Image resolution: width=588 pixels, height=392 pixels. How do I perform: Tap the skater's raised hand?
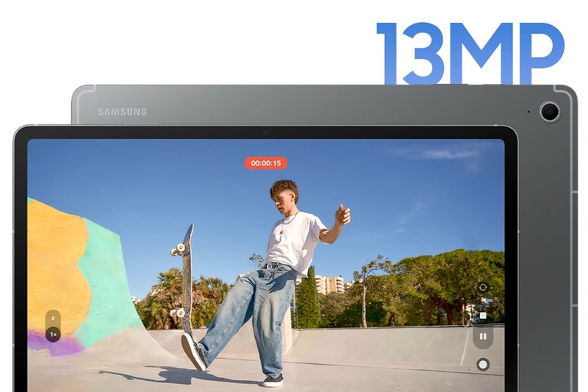(x=343, y=215)
